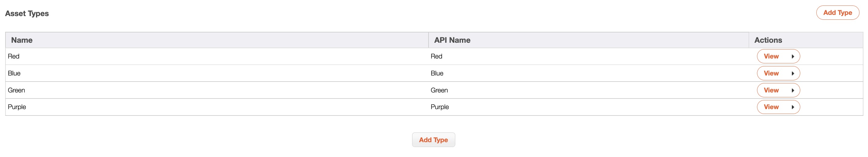The width and height of the screenshot is (868, 157).
Task: Expand the actions arrow for the Red row
Action: (793, 56)
